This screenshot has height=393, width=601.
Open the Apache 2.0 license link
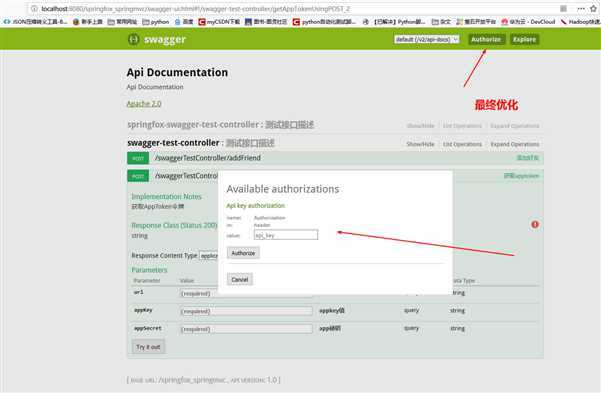click(x=144, y=104)
